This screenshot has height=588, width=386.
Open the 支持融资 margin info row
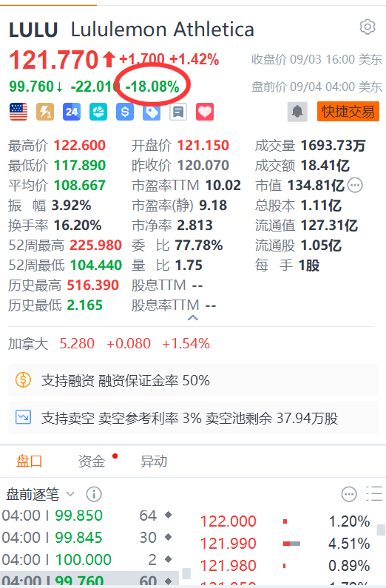[193, 380]
